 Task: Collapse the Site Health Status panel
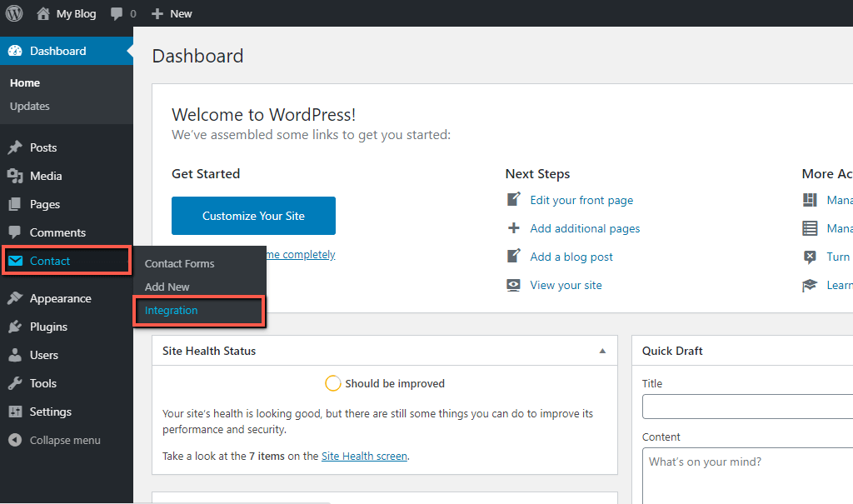coord(602,351)
